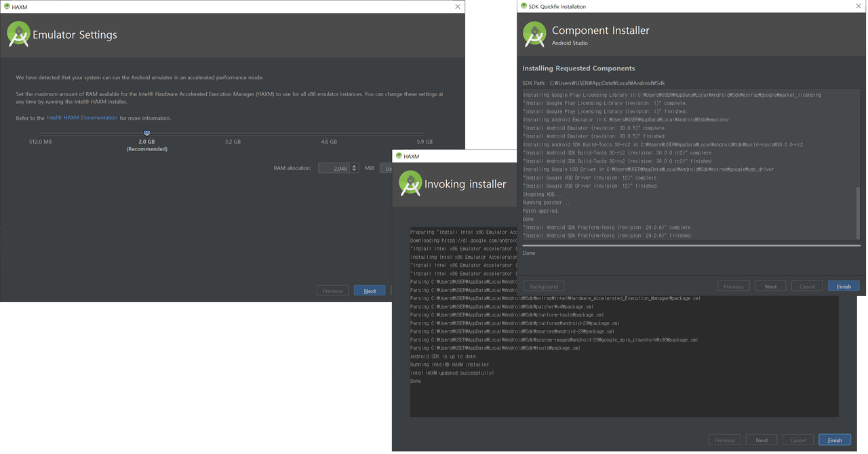Click Cancel in the Invoking installer window
This screenshot has height=454, width=868.
coord(798,440)
